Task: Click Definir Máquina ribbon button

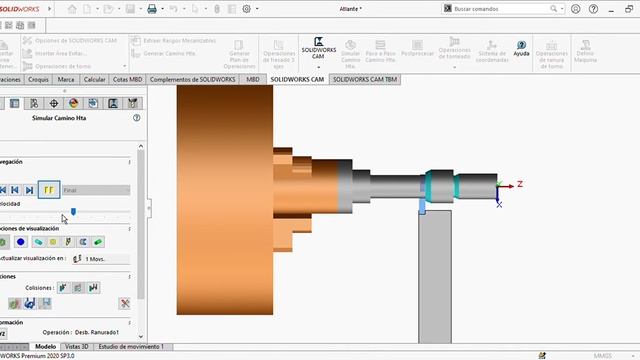Action: 585,51
